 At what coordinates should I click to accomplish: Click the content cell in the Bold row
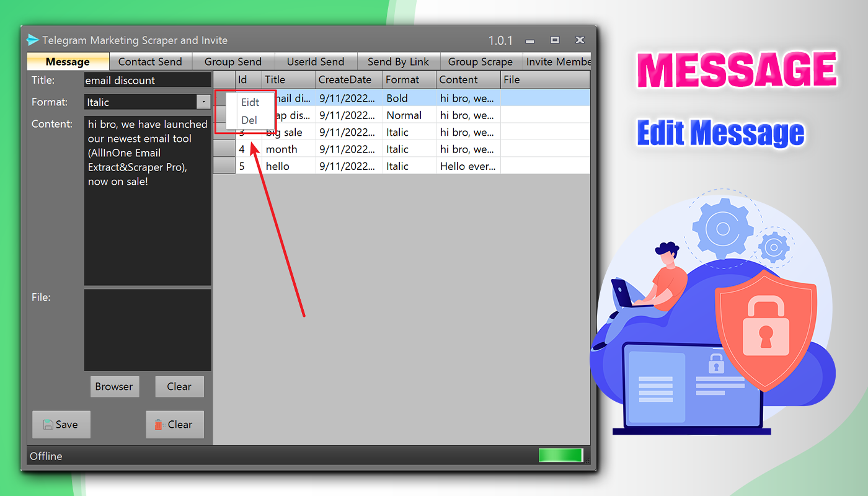[x=468, y=98]
